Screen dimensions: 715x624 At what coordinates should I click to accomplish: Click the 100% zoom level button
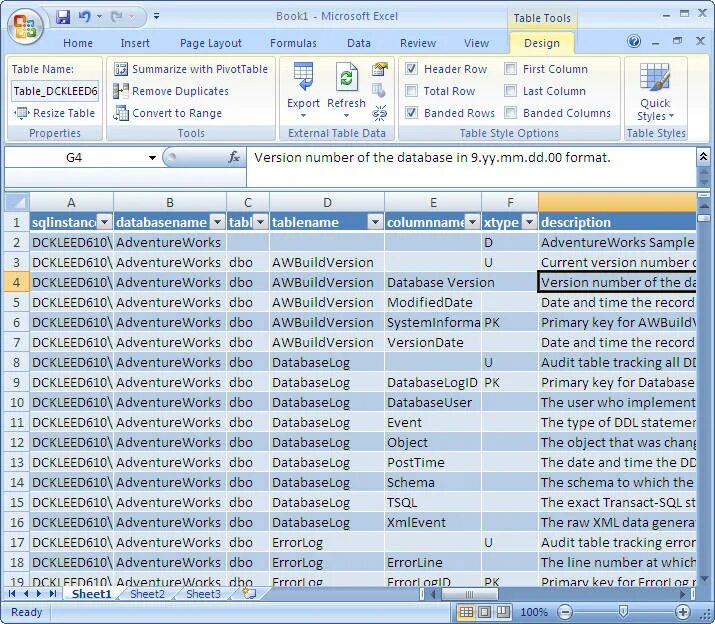534,612
